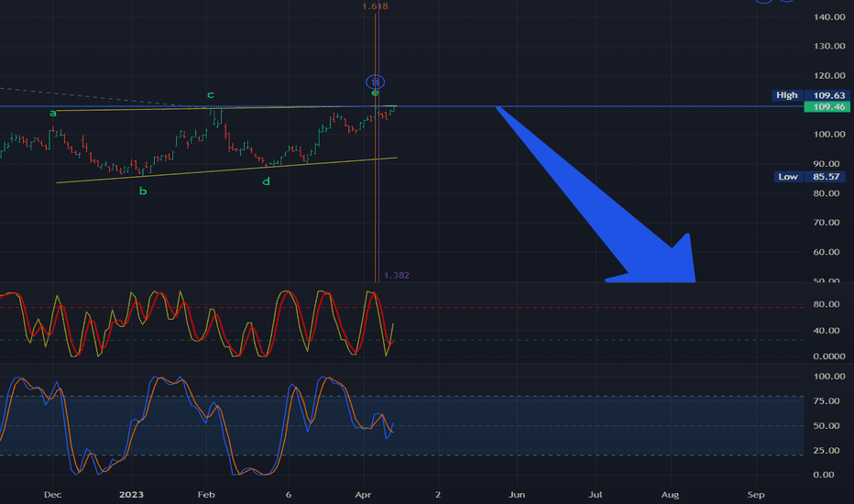Click the green wave label 'a'
854x504 pixels.
click(x=53, y=114)
